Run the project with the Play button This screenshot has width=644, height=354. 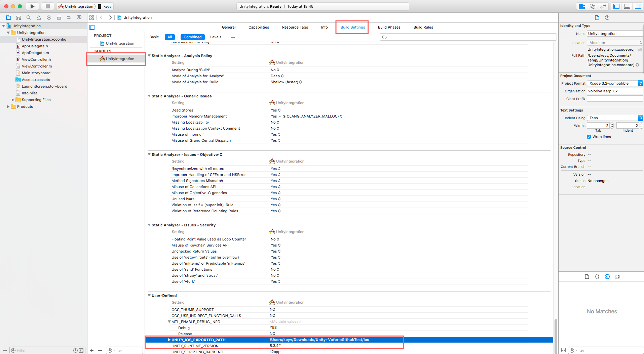click(32, 6)
